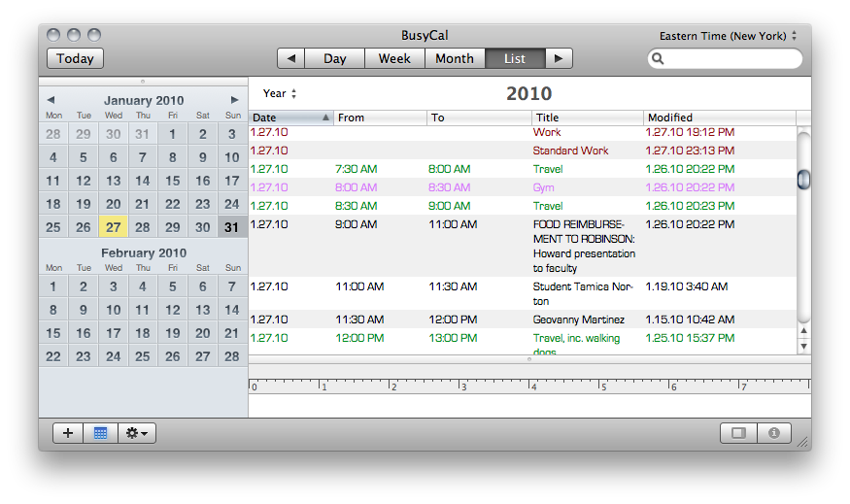This screenshot has height=504, width=850.
Task: Select February 14 in mini calendar
Action: point(232,310)
